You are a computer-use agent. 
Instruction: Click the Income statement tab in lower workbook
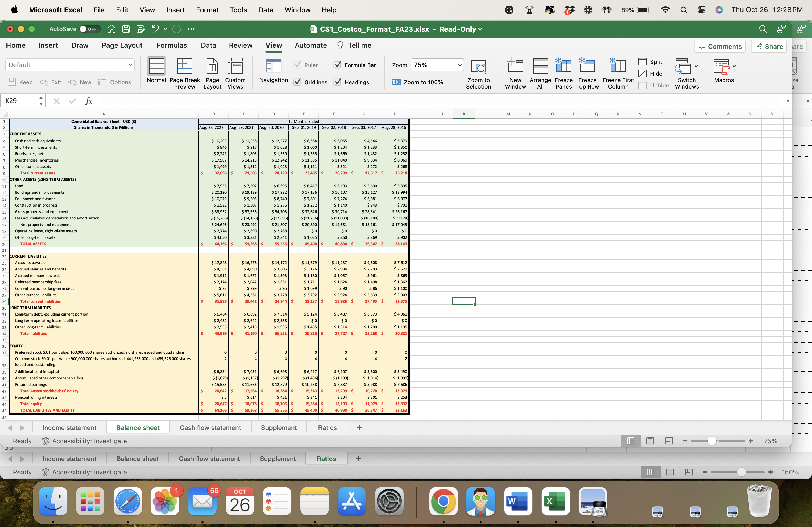pyautogui.click(x=69, y=458)
